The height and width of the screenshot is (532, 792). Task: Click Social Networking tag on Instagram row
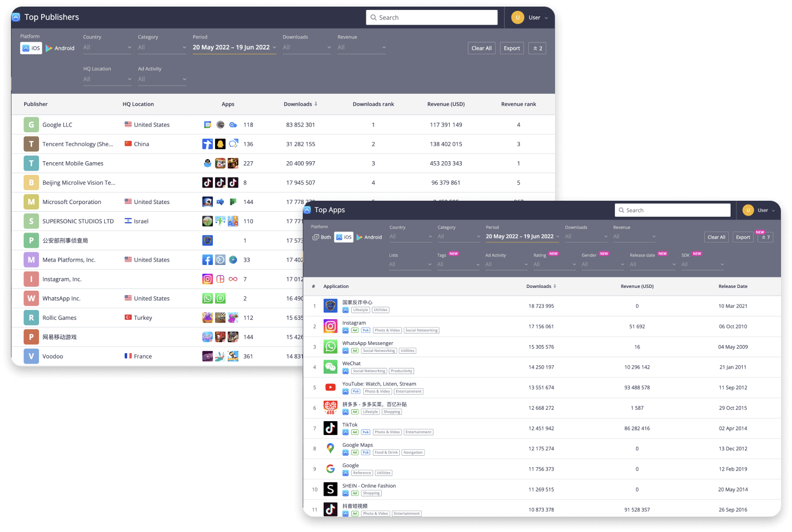point(421,331)
